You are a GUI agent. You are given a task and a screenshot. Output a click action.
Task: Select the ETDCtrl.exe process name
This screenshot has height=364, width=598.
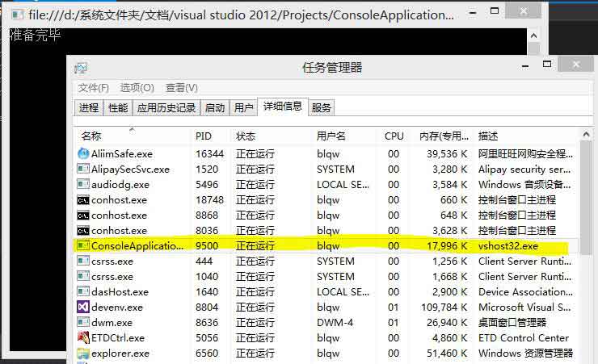click(x=117, y=337)
